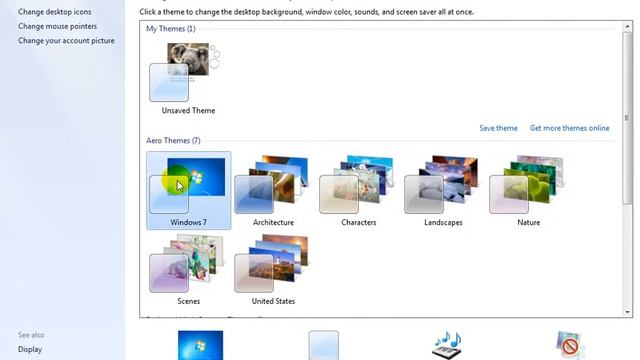The image size is (640, 360).
Task: Open the Sounds music notes icon
Action: click(447, 345)
